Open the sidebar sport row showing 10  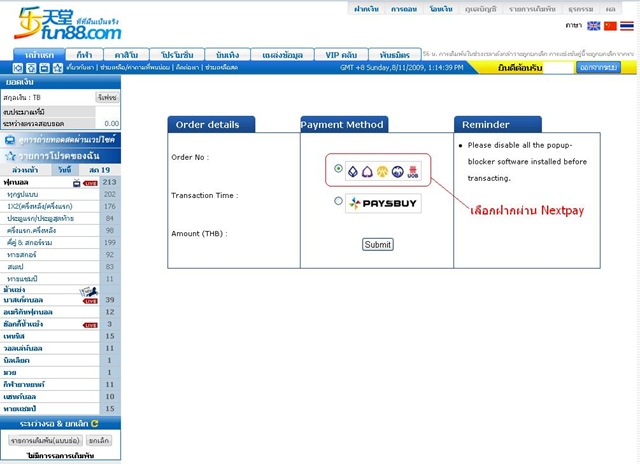tap(60, 397)
